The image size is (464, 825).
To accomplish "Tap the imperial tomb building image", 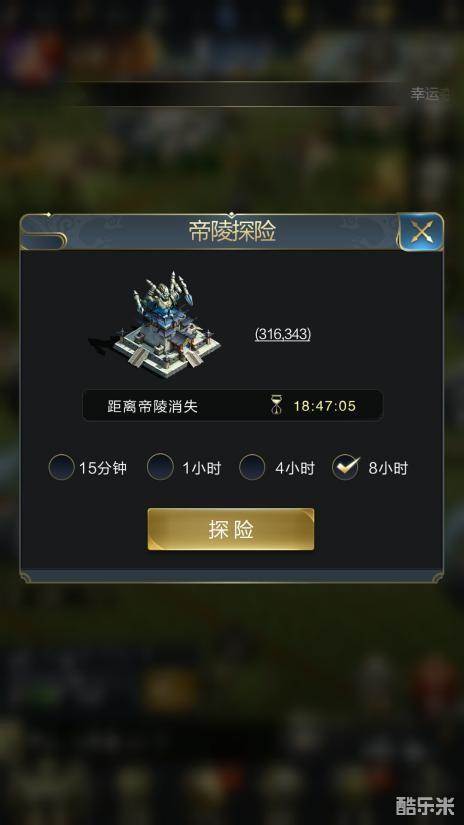I will click(x=156, y=325).
